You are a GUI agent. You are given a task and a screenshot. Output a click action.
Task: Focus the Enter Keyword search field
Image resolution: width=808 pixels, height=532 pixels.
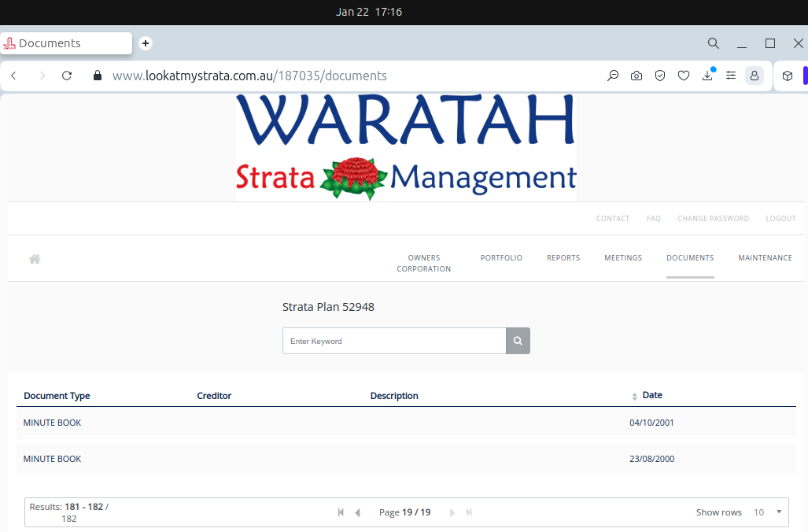click(x=394, y=341)
